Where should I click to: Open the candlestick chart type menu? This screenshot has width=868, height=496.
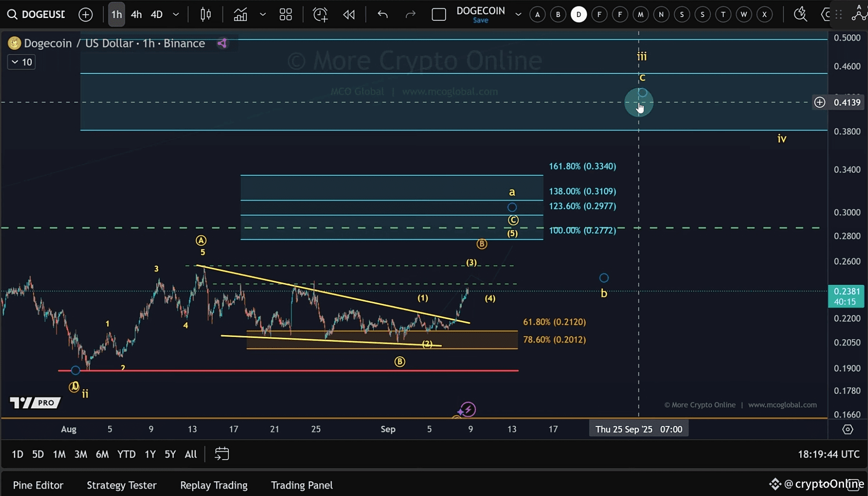click(205, 14)
